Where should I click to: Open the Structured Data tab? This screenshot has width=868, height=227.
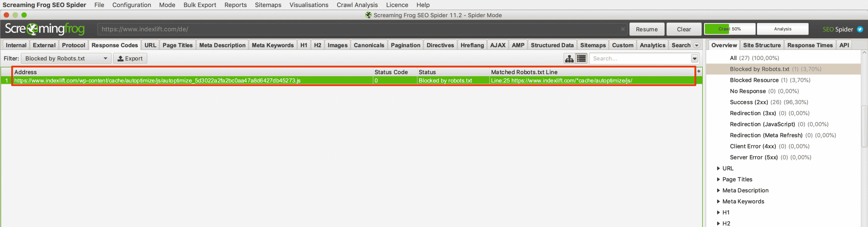coord(552,45)
